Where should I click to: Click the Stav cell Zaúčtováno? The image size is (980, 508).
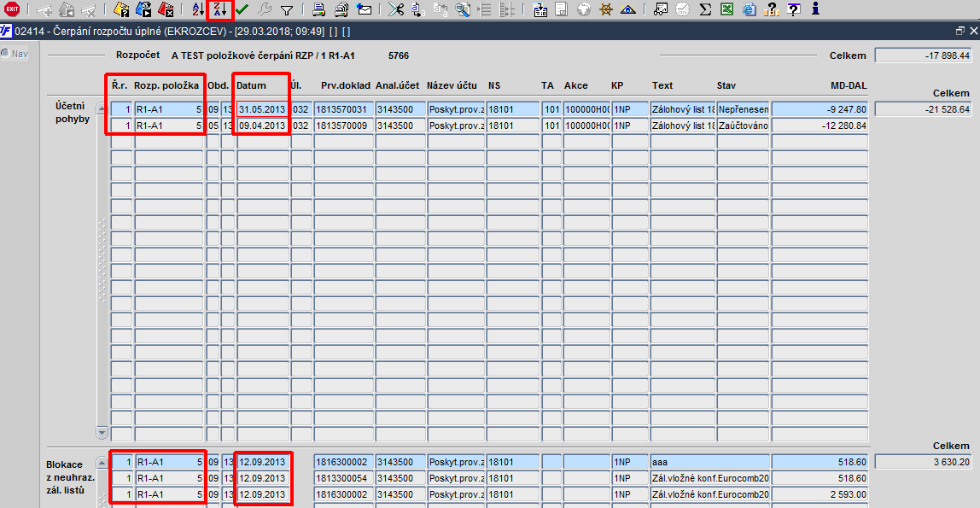[744, 126]
